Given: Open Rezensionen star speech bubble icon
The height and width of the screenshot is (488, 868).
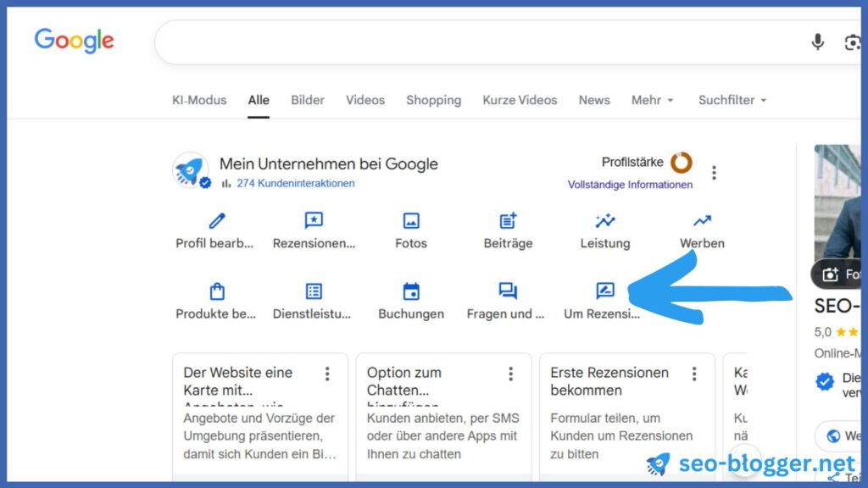Looking at the screenshot, I should 314,221.
